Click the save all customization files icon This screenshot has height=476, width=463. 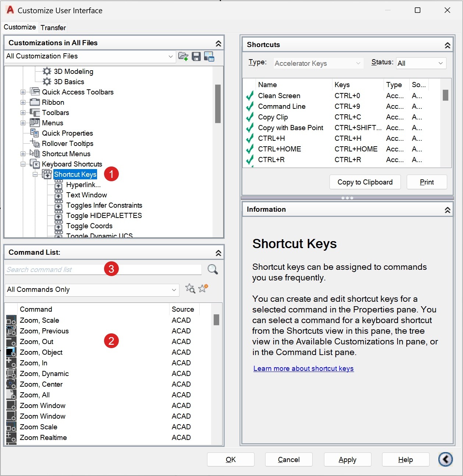[x=196, y=56]
